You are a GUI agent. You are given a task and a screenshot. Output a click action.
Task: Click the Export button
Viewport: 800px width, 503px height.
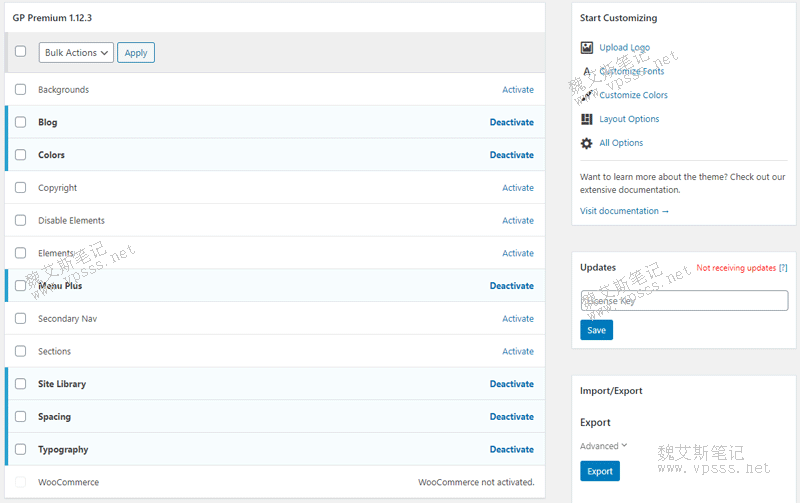tap(600, 471)
